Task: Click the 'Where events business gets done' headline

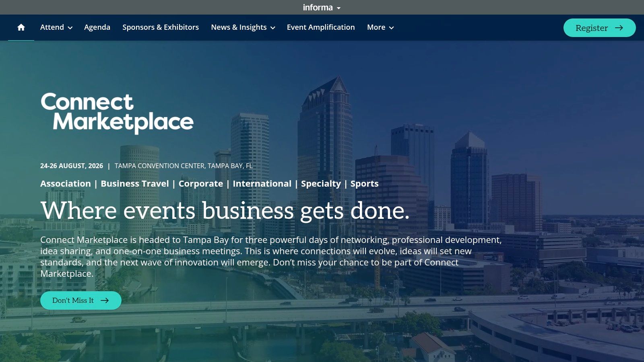Action: click(x=225, y=210)
